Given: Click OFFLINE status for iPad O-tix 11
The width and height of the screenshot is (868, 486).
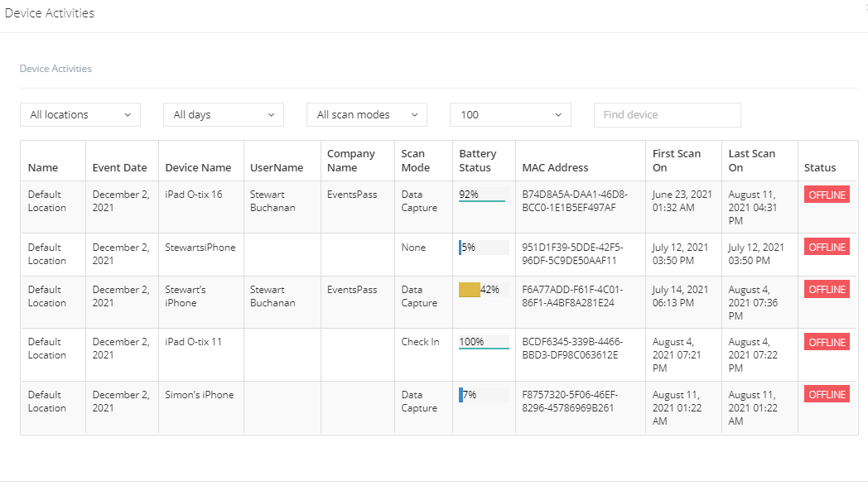Looking at the screenshot, I should (827, 342).
